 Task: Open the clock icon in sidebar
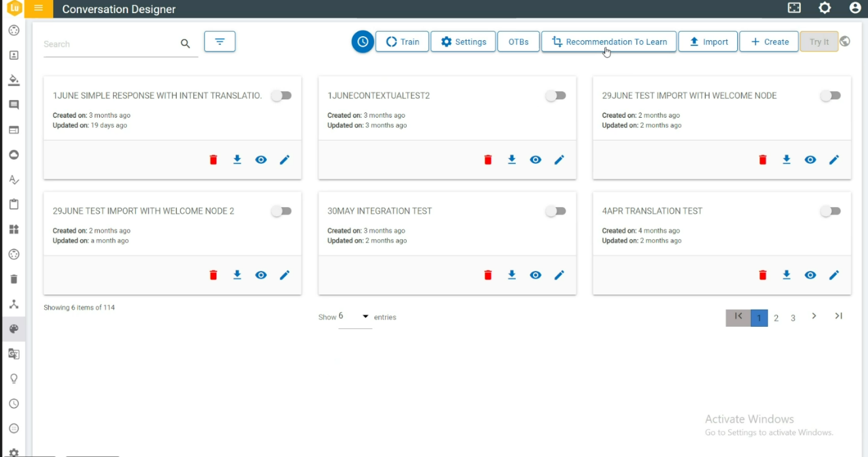(x=14, y=404)
